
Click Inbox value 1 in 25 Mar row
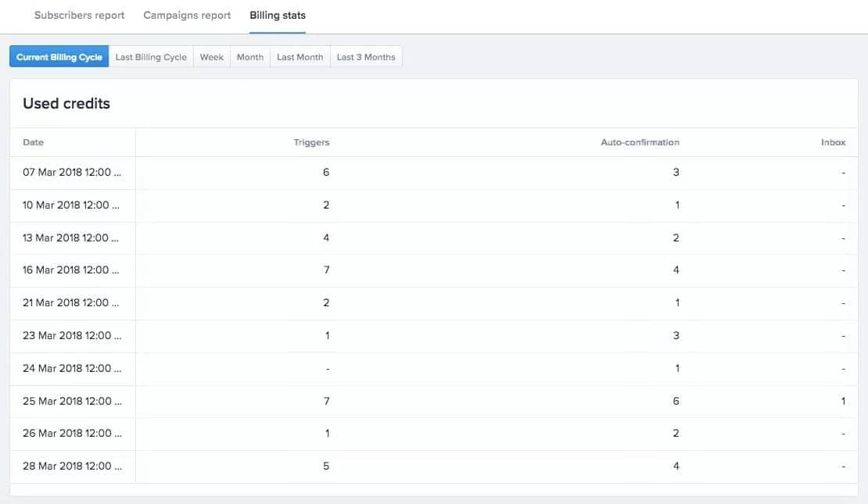[x=843, y=401]
